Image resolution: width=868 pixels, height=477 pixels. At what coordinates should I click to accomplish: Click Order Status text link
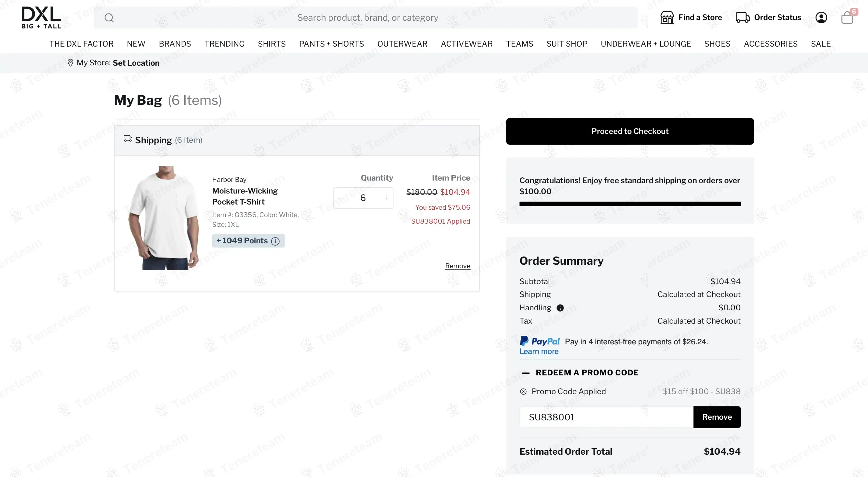tap(777, 17)
